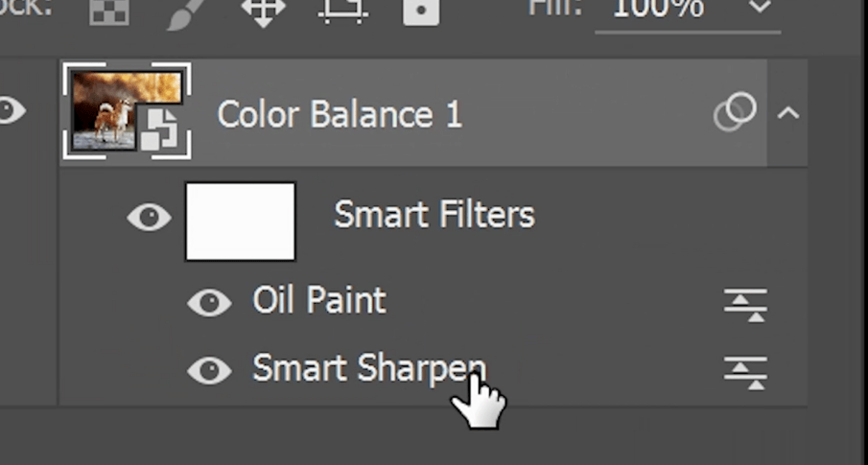Toggle visibility of all Smart Filters

pyautogui.click(x=149, y=218)
